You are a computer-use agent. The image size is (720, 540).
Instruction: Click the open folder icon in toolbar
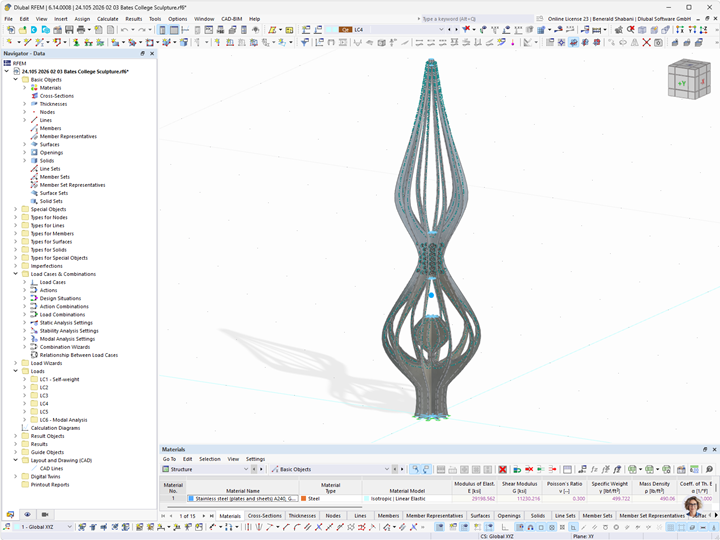(x=22, y=30)
